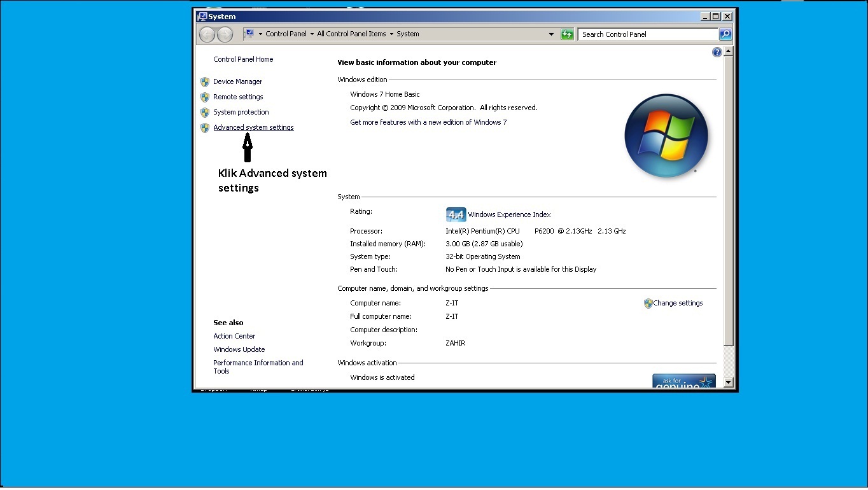Click shield icon next to Change settings

pyautogui.click(x=648, y=304)
